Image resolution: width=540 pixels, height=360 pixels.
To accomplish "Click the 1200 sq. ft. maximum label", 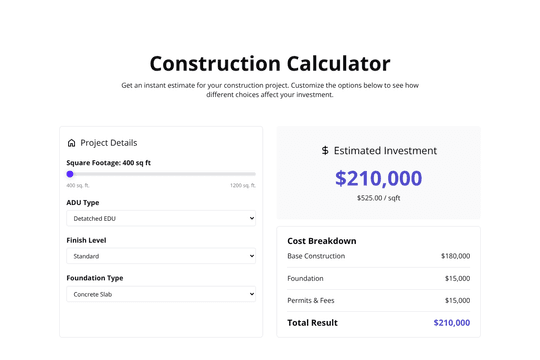I will click(243, 186).
